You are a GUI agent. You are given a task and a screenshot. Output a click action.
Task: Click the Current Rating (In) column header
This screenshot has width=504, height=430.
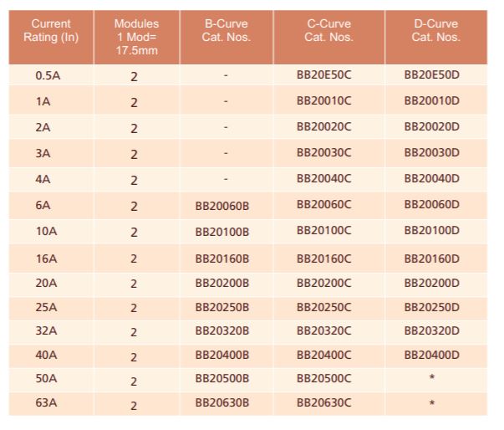(x=51, y=30)
